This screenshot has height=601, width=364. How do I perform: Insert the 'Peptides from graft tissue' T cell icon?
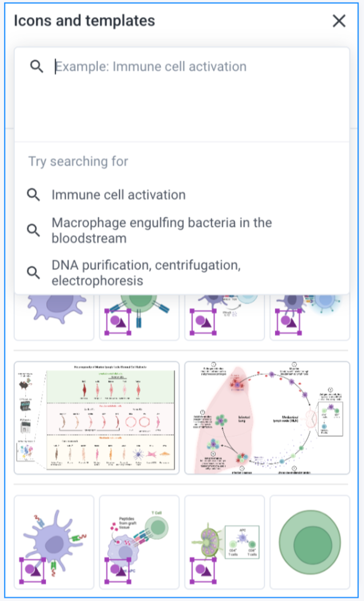139,542
